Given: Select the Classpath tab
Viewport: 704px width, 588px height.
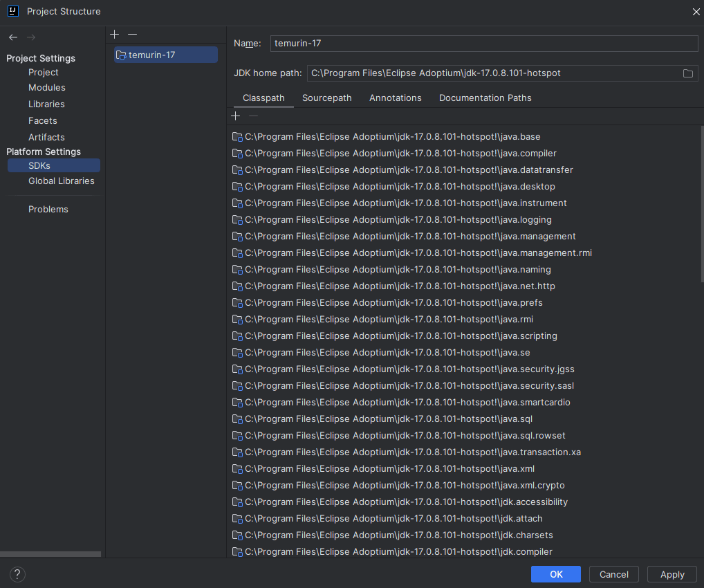Looking at the screenshot, I should tap(263, 98).
